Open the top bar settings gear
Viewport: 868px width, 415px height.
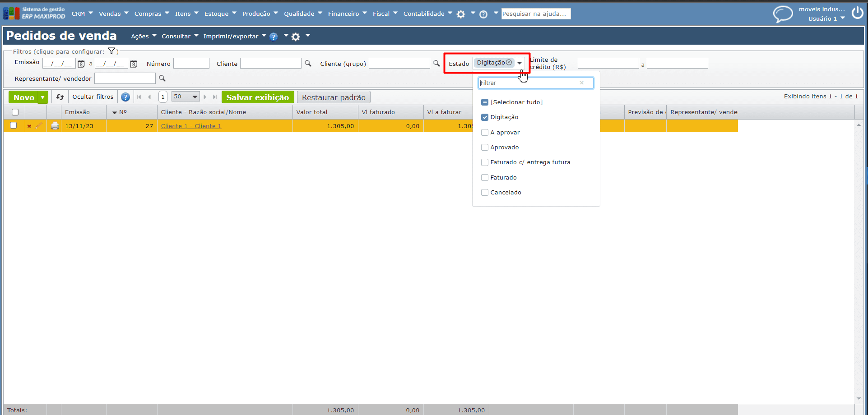[461, 14]
